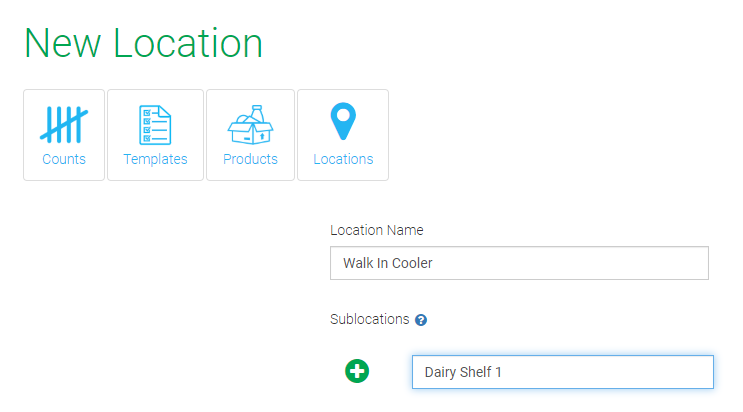This screenshot has width=743, height=412.
Task: Click the New Location page heading
Action: pyautogui.click(x=143, y=43)
